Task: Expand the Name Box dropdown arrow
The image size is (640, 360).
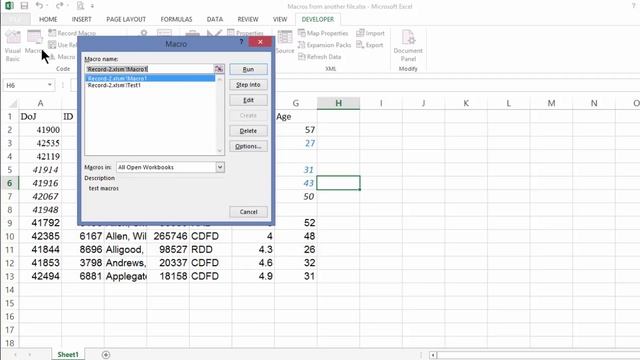Action: tap(49, 85)
